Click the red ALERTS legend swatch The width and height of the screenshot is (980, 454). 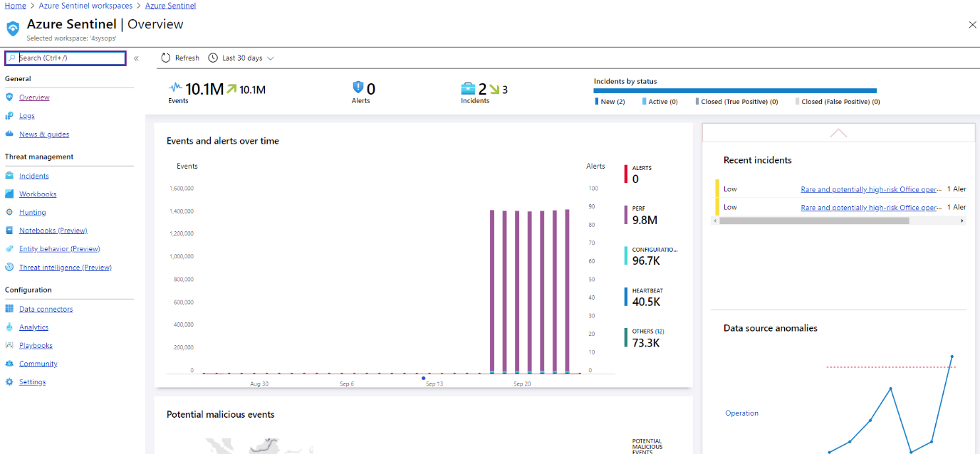[626, 174]
